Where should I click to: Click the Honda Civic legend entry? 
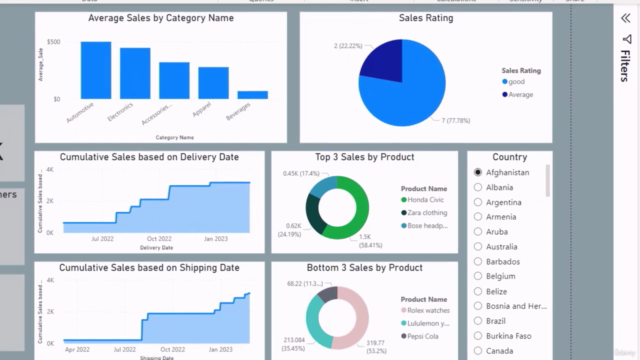422,200
